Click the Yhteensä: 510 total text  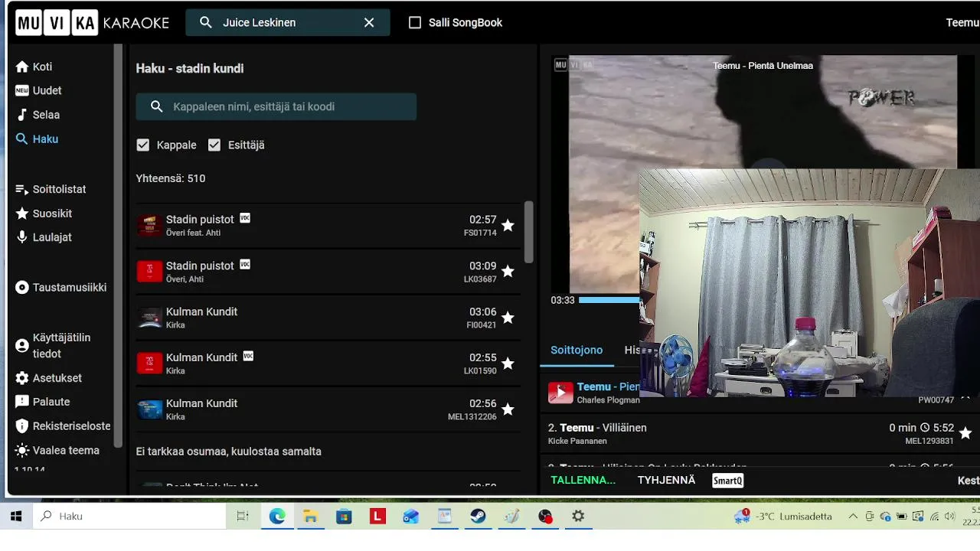coord(171,178)
